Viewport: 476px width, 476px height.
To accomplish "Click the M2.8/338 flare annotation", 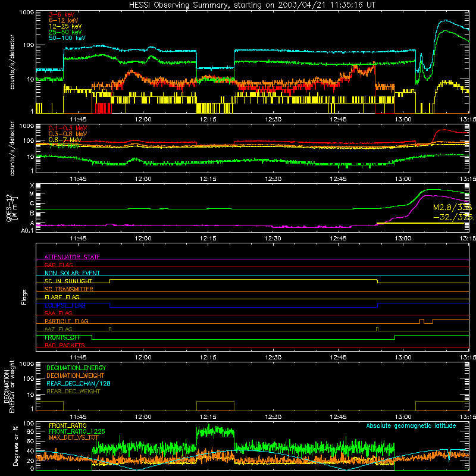I will 452,207.
